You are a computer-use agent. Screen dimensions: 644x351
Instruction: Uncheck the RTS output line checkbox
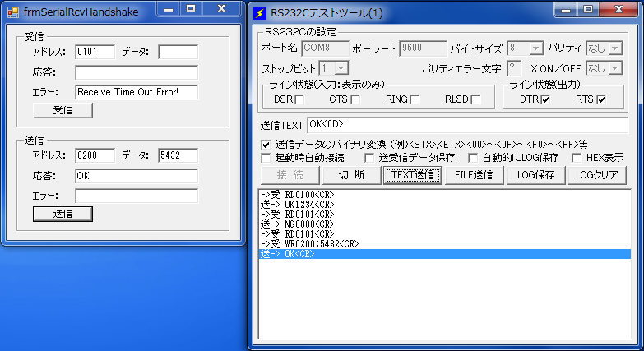(x=601, y=99)
